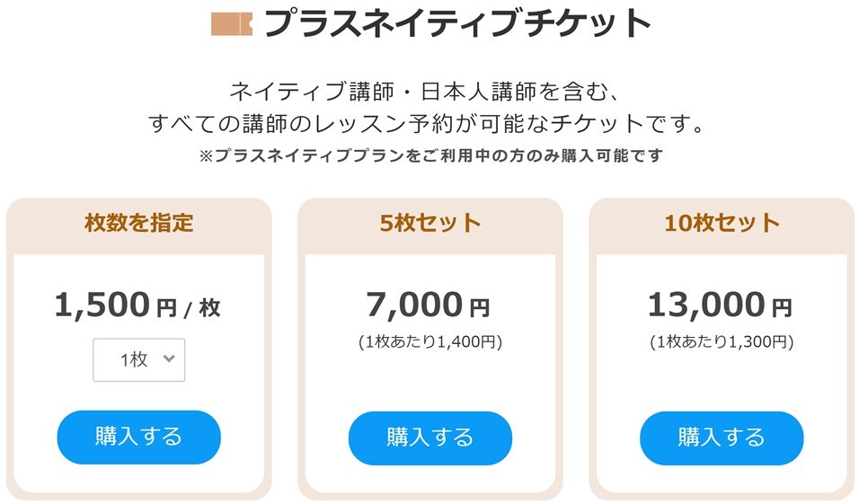Select the 5枚セット card header
The image size is (859, 504).
point(430,223)
